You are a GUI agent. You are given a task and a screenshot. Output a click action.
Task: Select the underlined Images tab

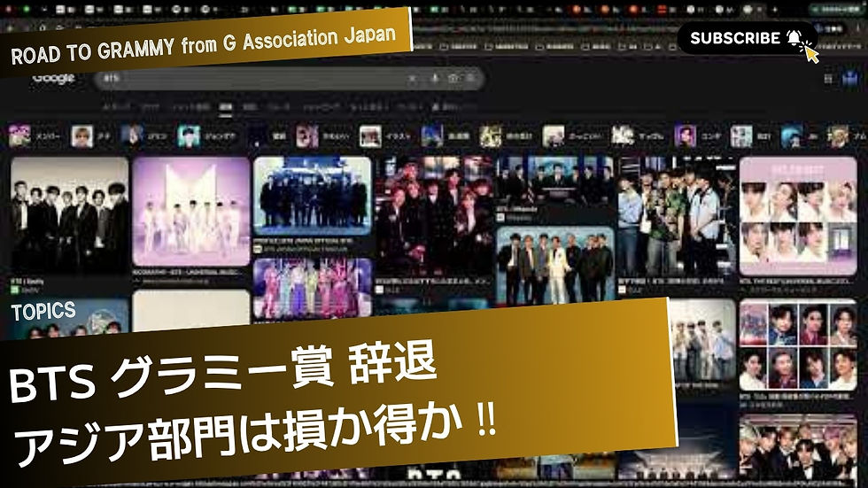point(225,108)
